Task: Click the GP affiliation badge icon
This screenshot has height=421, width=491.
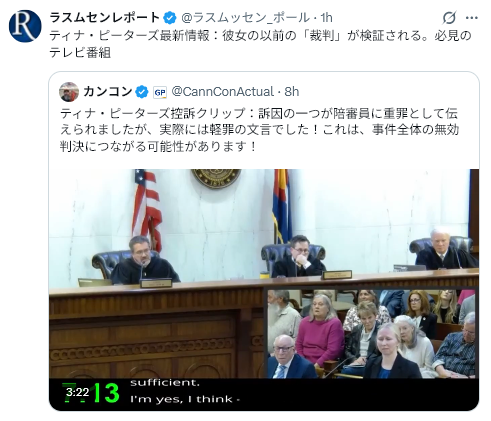Action: tap(160, 92)
